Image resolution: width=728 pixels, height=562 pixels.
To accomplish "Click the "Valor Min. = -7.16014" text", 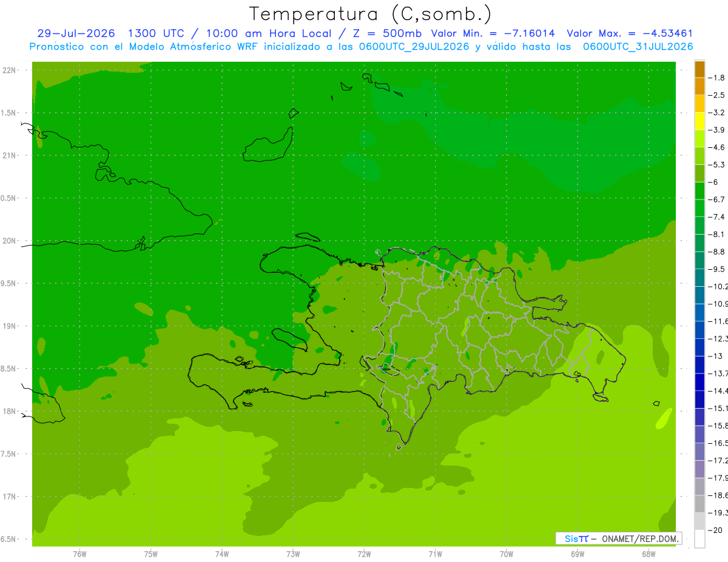I will point(493,33).
